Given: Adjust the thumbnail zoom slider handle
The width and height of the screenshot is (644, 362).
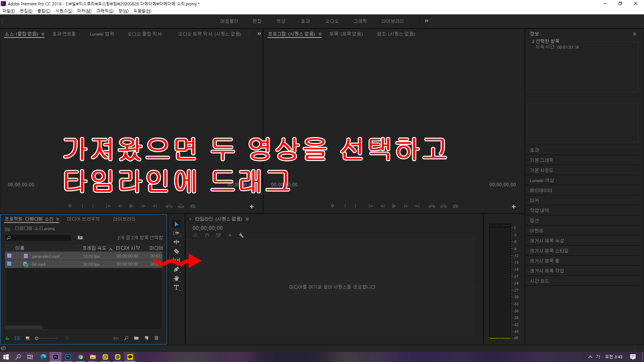Looking at the screenshot, I should (x=37, y=338).
